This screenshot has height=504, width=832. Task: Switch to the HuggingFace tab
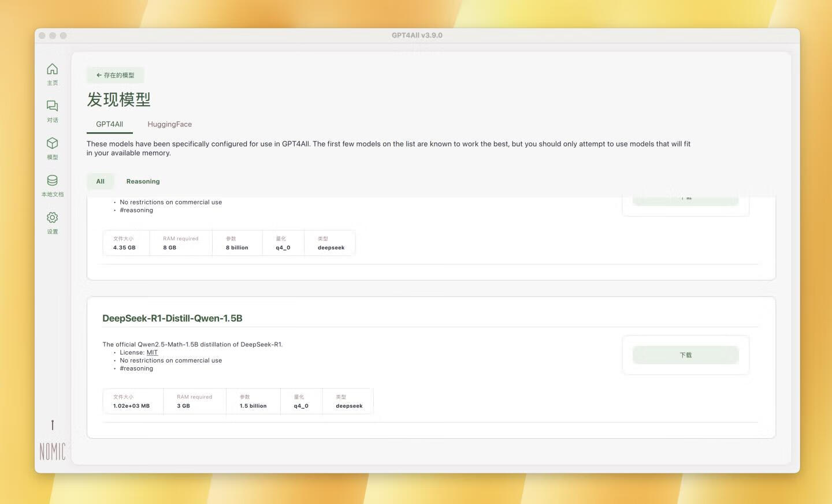point(169,124)
